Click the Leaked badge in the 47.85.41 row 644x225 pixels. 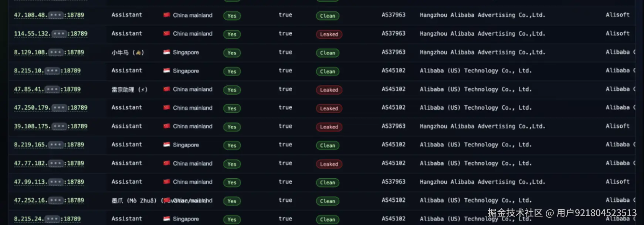(329, 90)
